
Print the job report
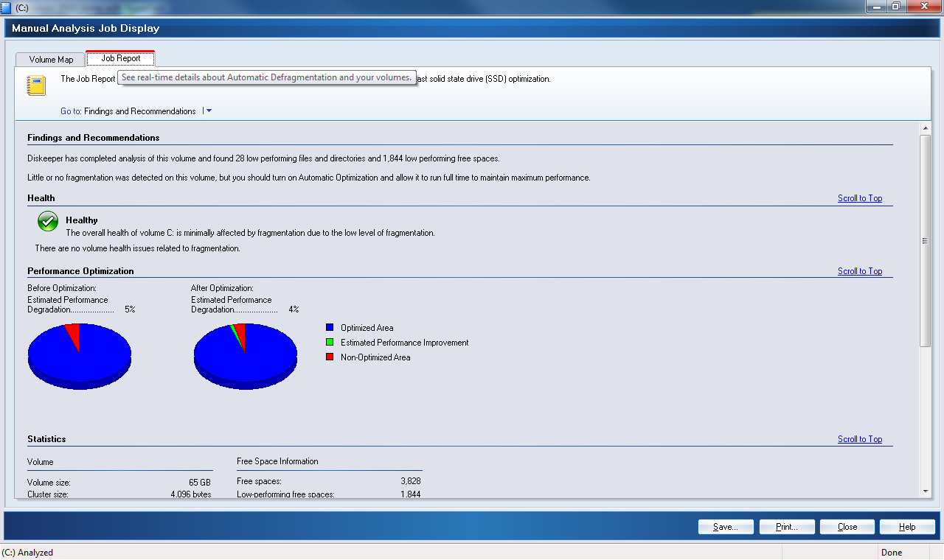click(x=787, y=527)
